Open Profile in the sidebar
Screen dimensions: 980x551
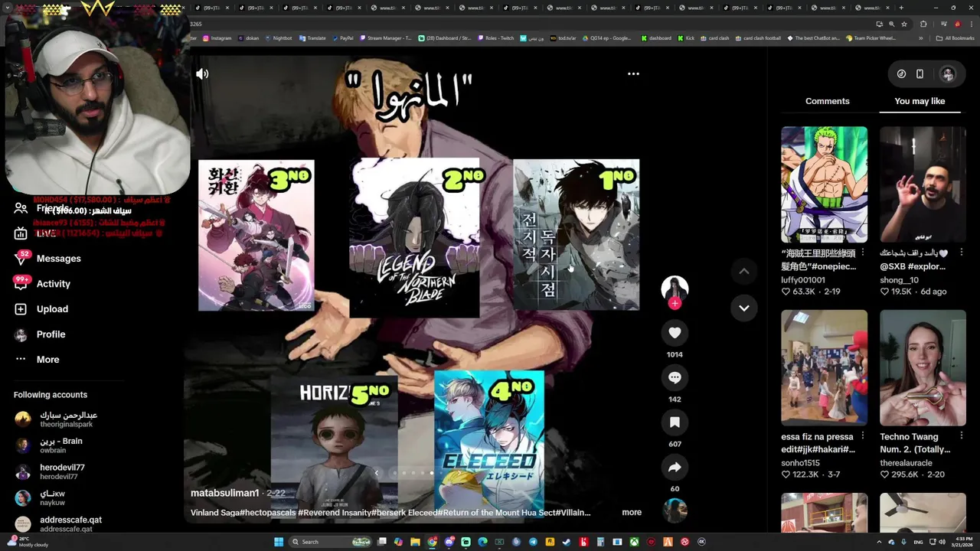[x=51, y=334]
